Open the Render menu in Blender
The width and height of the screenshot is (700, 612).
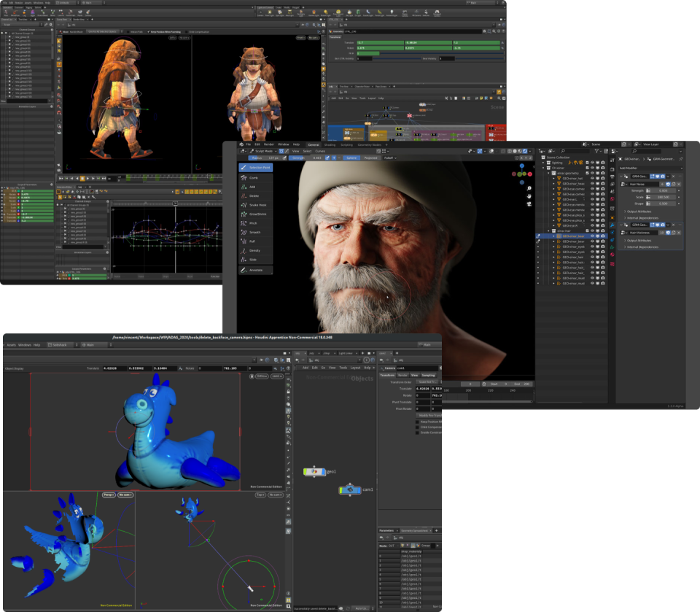(x=271, y=144)
